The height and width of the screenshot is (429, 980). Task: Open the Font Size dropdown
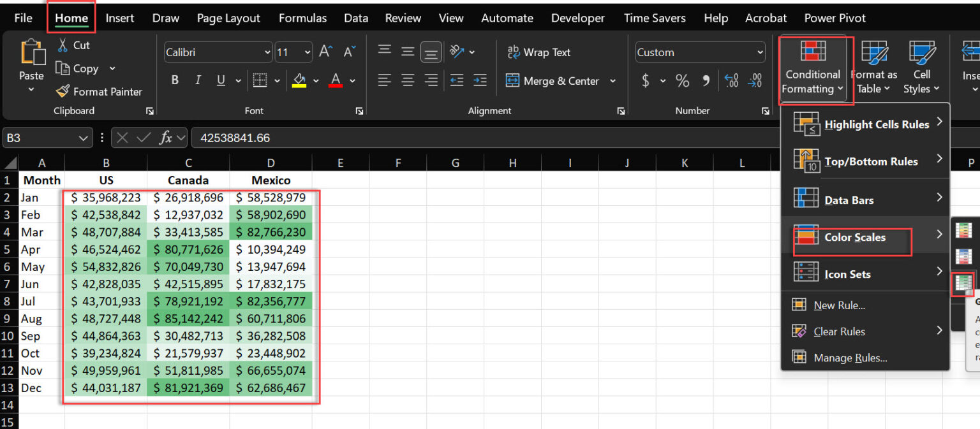click(306, 52)
